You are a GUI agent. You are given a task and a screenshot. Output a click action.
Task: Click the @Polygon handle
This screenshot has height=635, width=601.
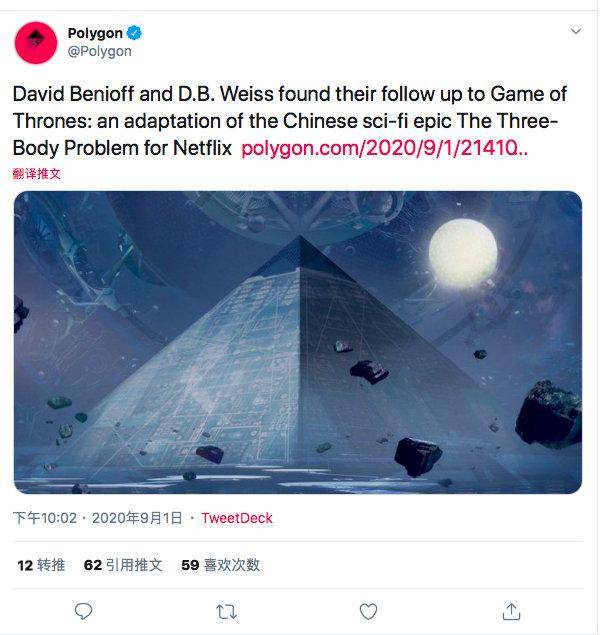point(100,51)
